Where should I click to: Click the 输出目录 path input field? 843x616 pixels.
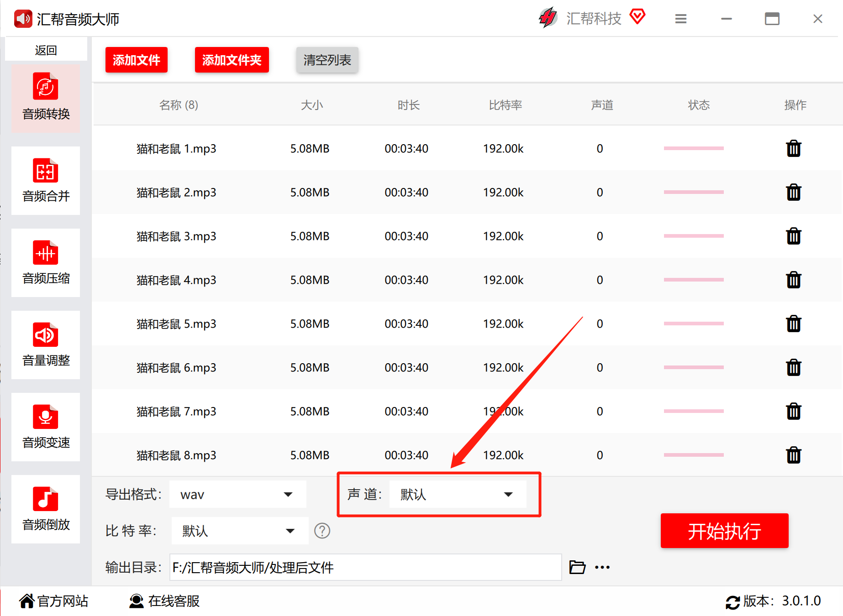pyautogui.click(x=365, y=567)
